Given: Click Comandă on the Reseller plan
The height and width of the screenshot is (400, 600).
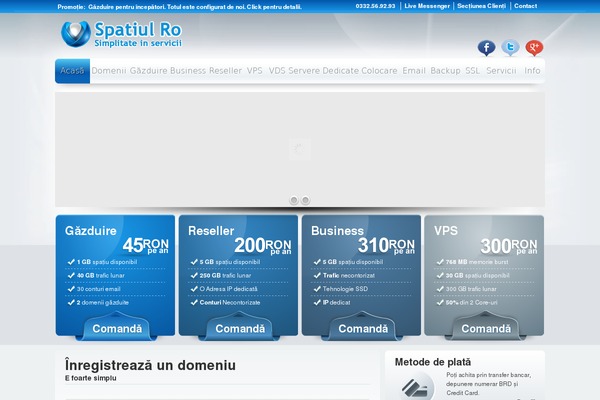Looking at the screenshot, I should point(240,329).
